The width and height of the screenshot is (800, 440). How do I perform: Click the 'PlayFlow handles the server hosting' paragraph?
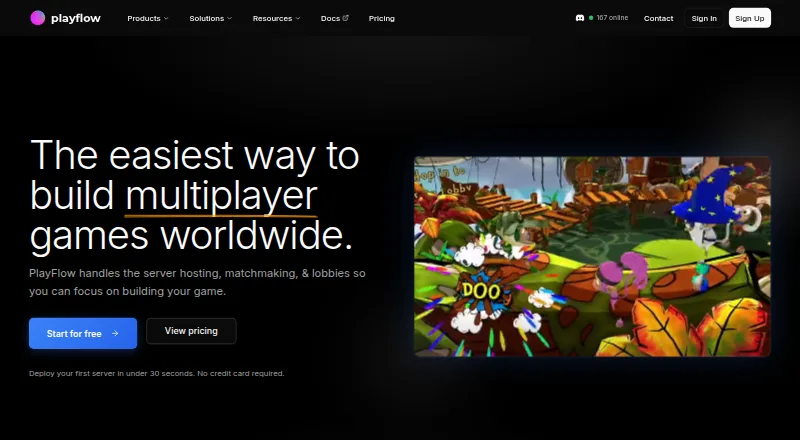tap(197, 282)
